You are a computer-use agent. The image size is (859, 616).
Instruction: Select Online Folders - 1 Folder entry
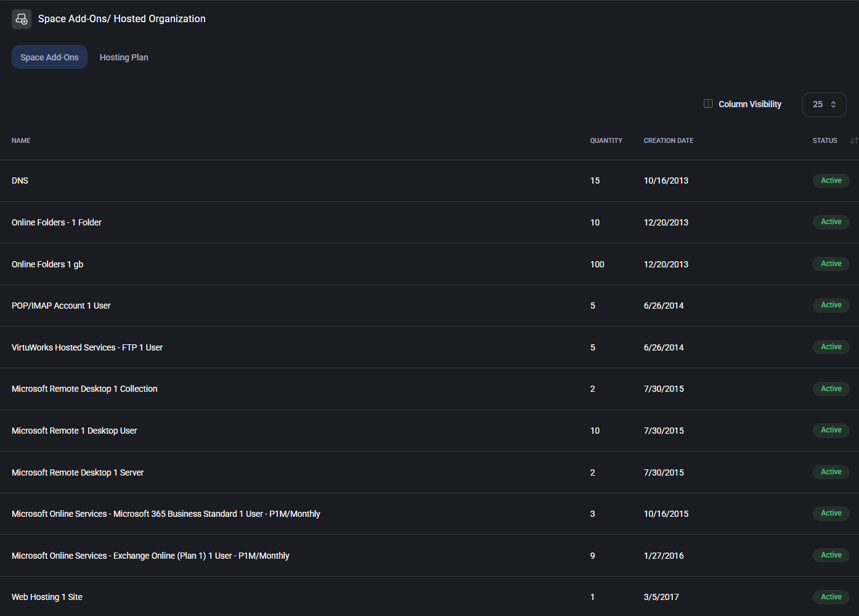point(57,222)
